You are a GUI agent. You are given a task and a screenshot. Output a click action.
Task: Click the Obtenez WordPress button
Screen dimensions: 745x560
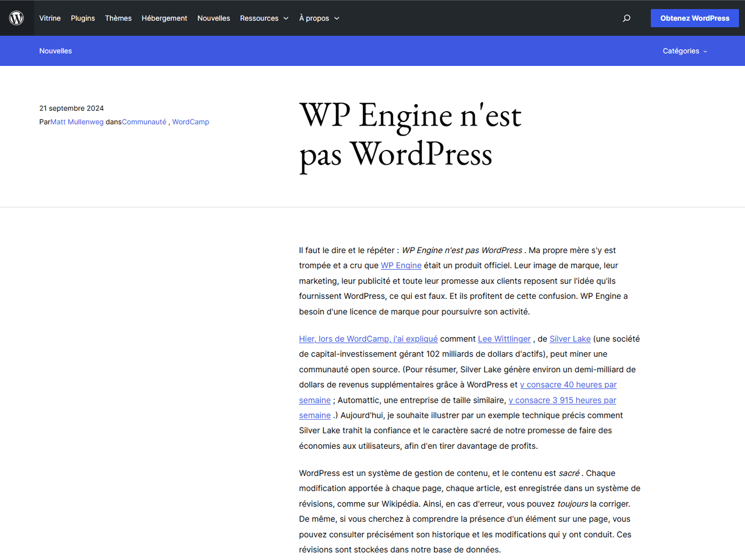click(695, 18)
